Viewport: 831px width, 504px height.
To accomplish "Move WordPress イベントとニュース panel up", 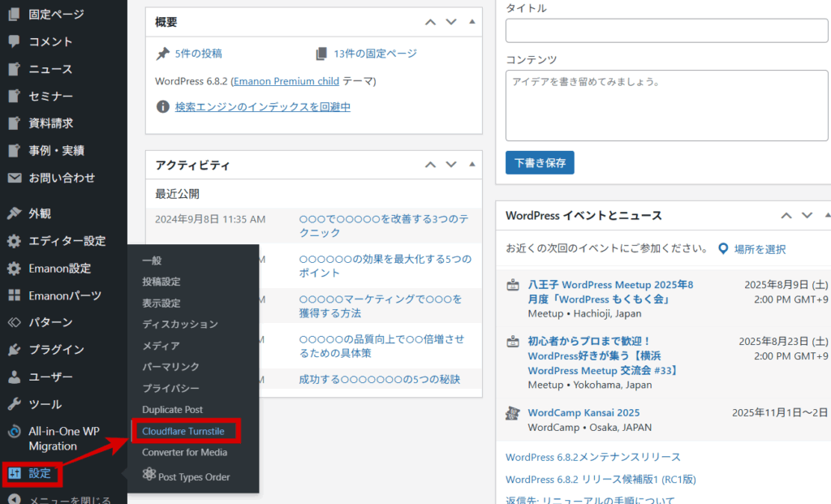I will pyautogui.click(x=786, y=216).
